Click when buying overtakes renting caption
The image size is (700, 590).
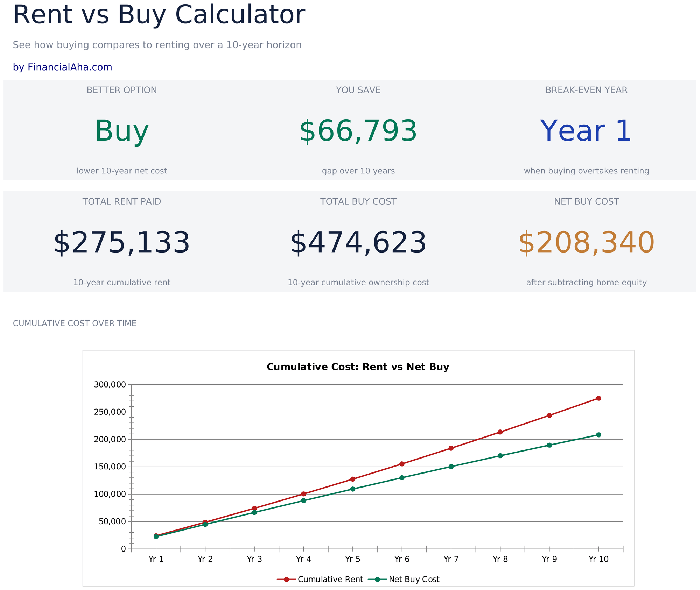click(587, 171)
